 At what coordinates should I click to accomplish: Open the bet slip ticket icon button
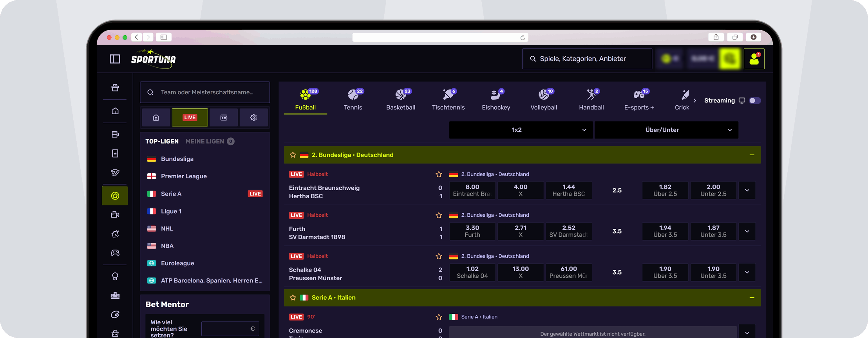click(x=224, y=117)
